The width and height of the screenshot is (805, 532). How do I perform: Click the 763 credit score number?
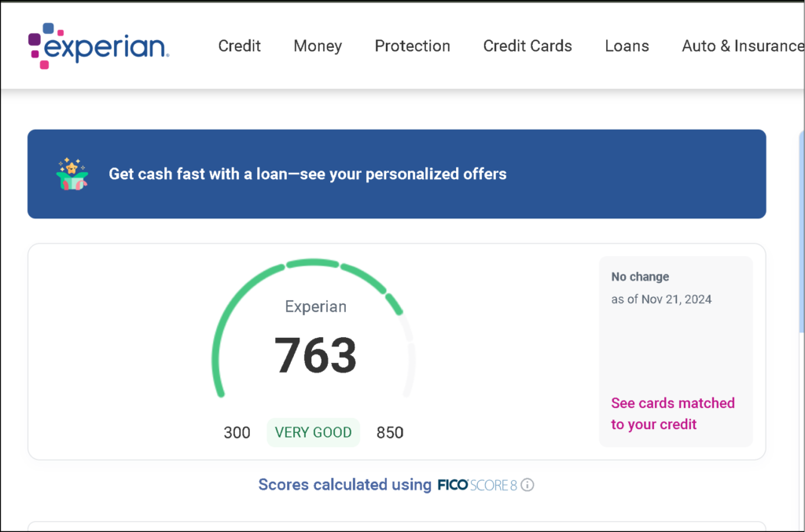coord(315,355)
